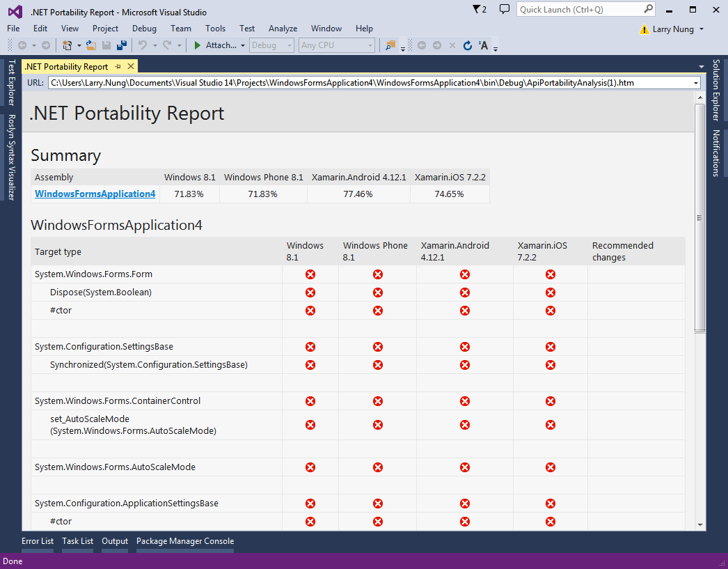Screen dimensions: 728x569
Task: Open the Test Explorer side tab
Action: tap(11, 82)
